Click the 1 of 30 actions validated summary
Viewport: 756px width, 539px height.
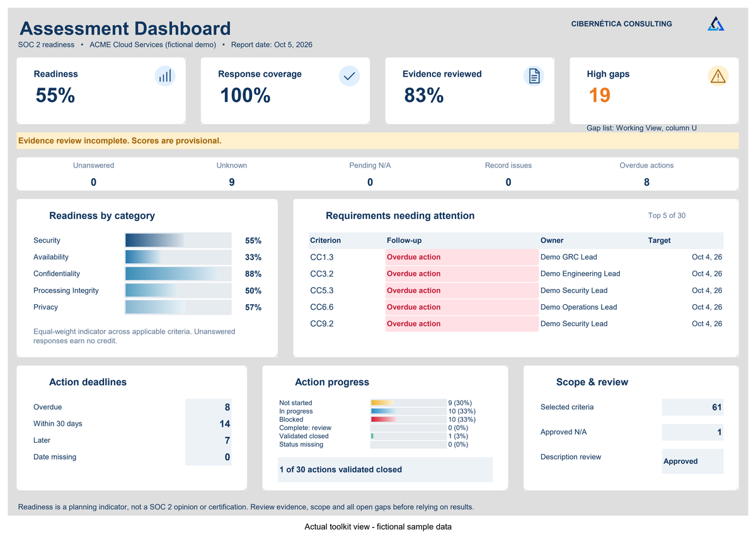[x=385, y=470]
